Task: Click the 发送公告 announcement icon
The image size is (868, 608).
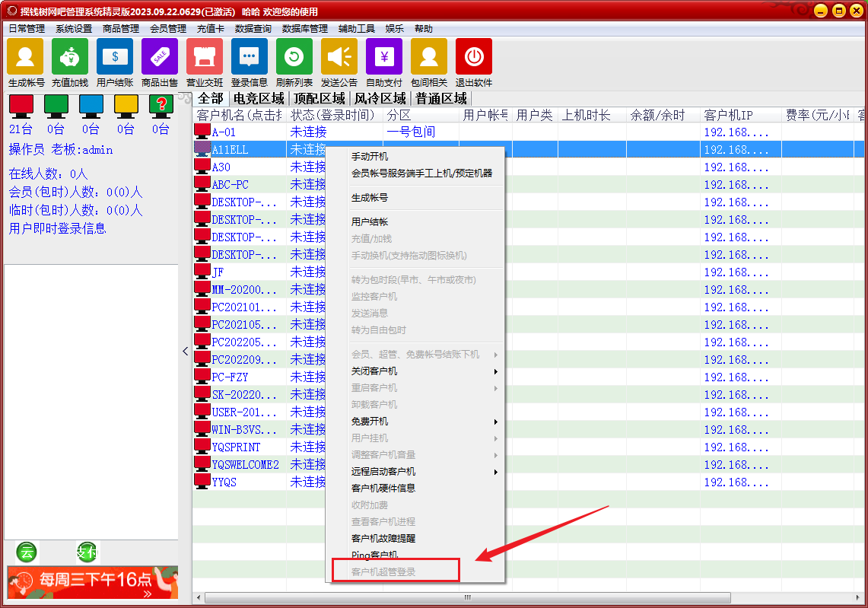Action: pyautogui.click(x=339, y=57)
